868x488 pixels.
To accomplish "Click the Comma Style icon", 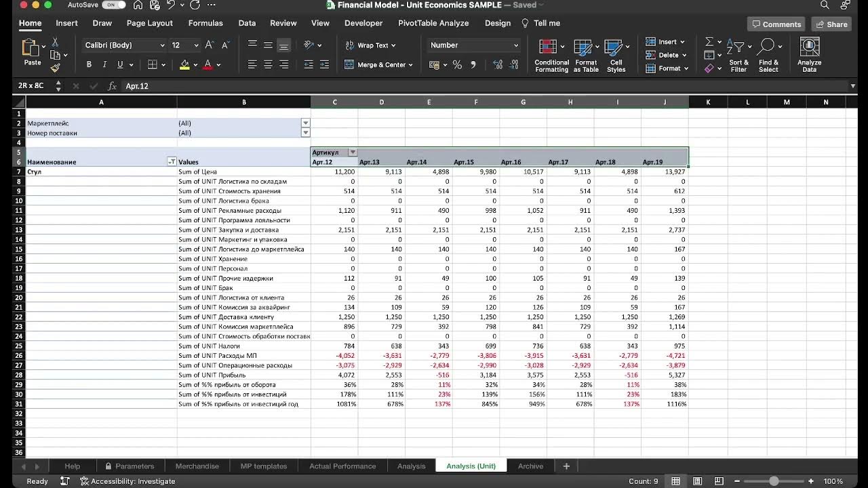I will [x=473, y=65].
